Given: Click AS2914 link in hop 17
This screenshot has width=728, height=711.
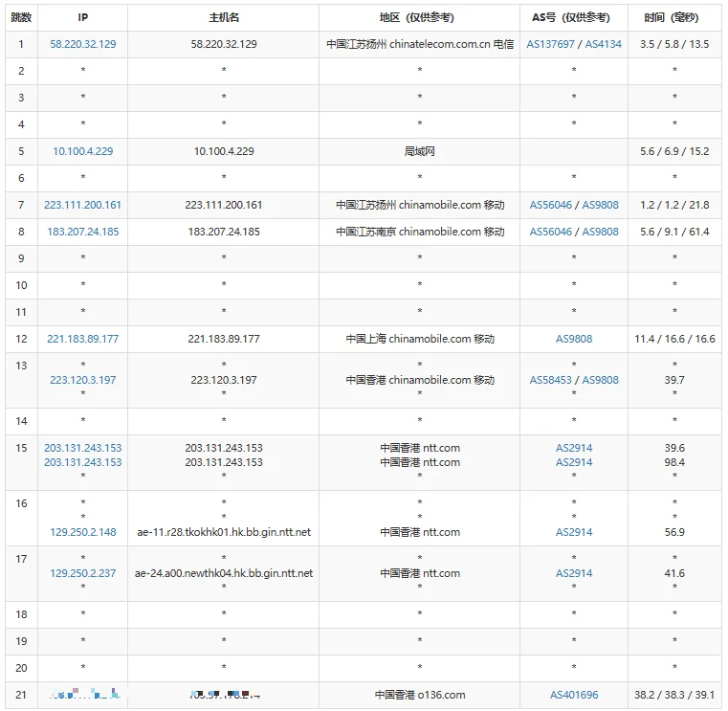Looking at the screenshot, I should (x=574, y=573).
